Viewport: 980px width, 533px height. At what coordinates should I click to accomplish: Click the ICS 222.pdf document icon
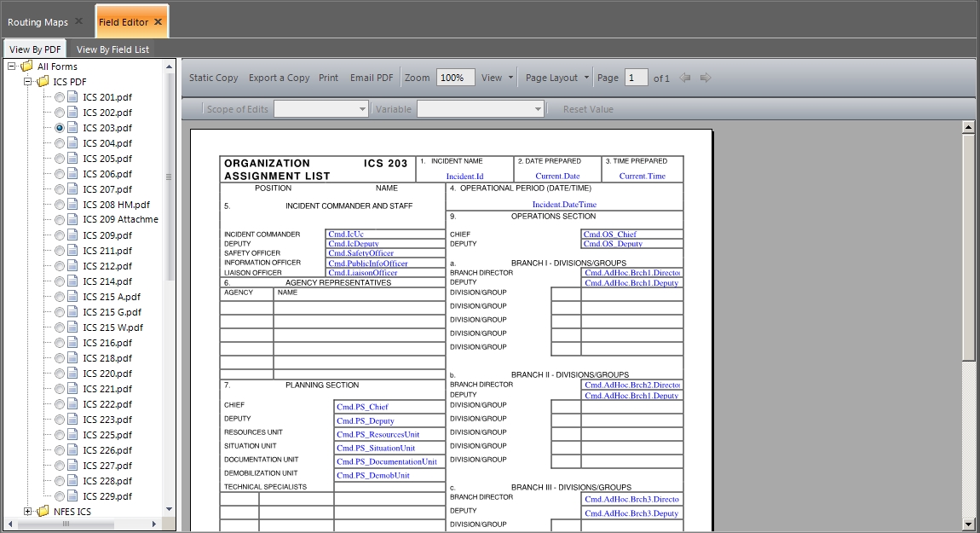(72, 403)
